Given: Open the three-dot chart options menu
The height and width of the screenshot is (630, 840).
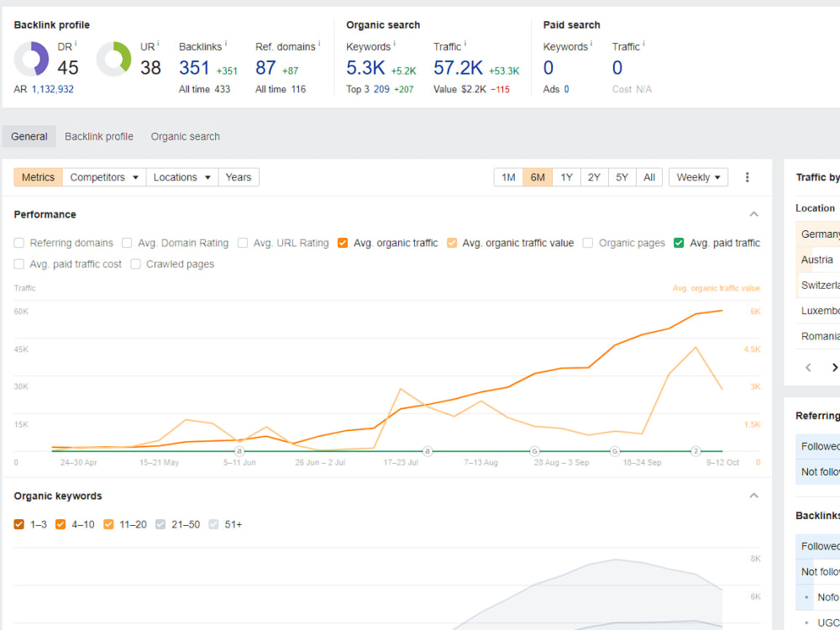Looking at the screenshot, I should point(747,177).
